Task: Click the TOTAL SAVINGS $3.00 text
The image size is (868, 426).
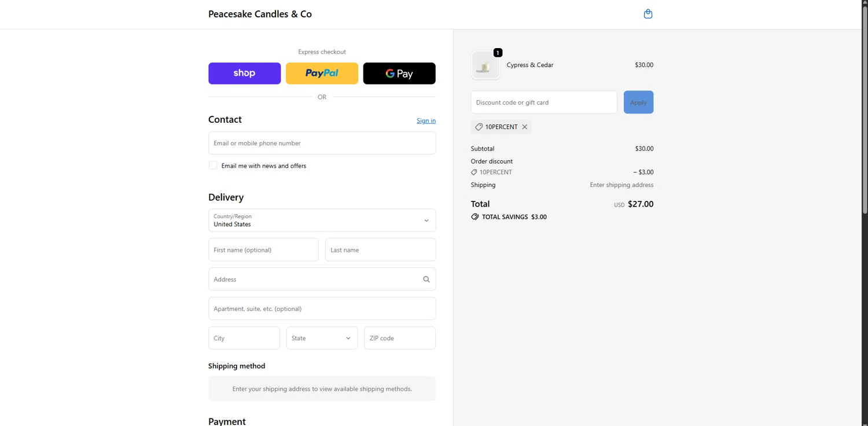Action: (x=514, y=217)
